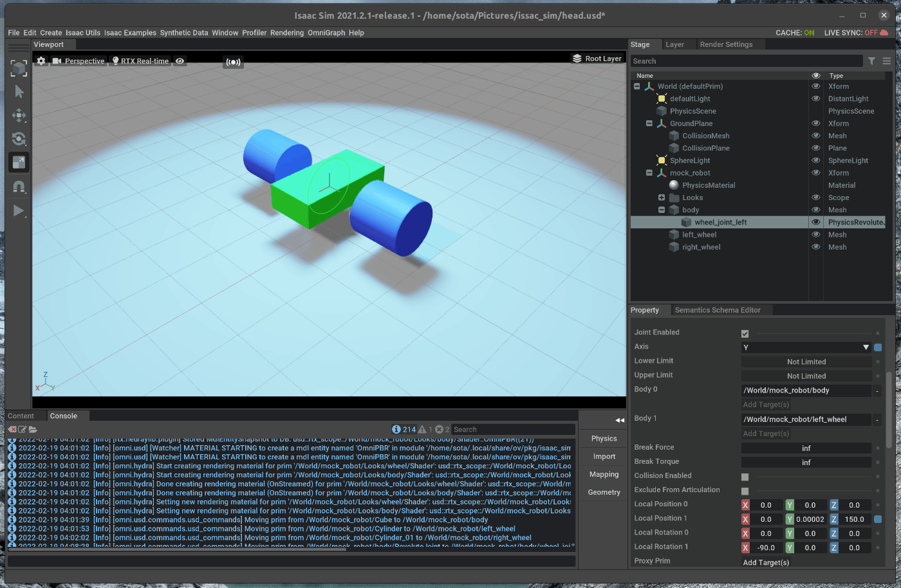The width and height of the screenshot is (901, 588).
Task: Click the Physics side panel button
Action: 604,439
